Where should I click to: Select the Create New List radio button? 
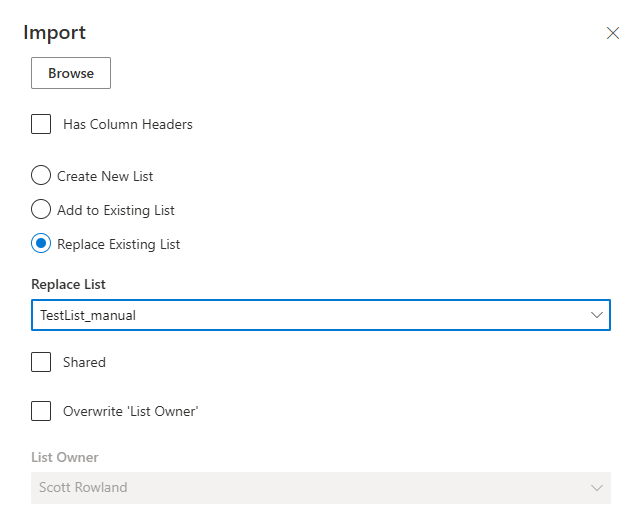tap(41, 176)
